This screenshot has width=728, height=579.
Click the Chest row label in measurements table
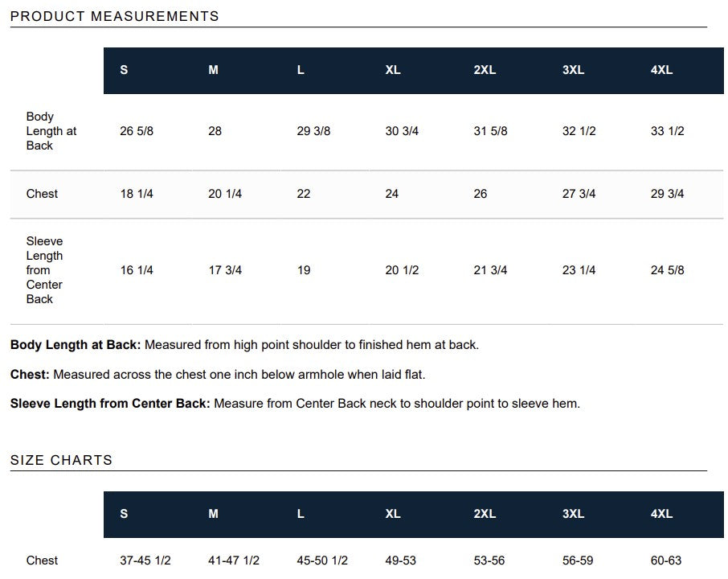[42, 194]
